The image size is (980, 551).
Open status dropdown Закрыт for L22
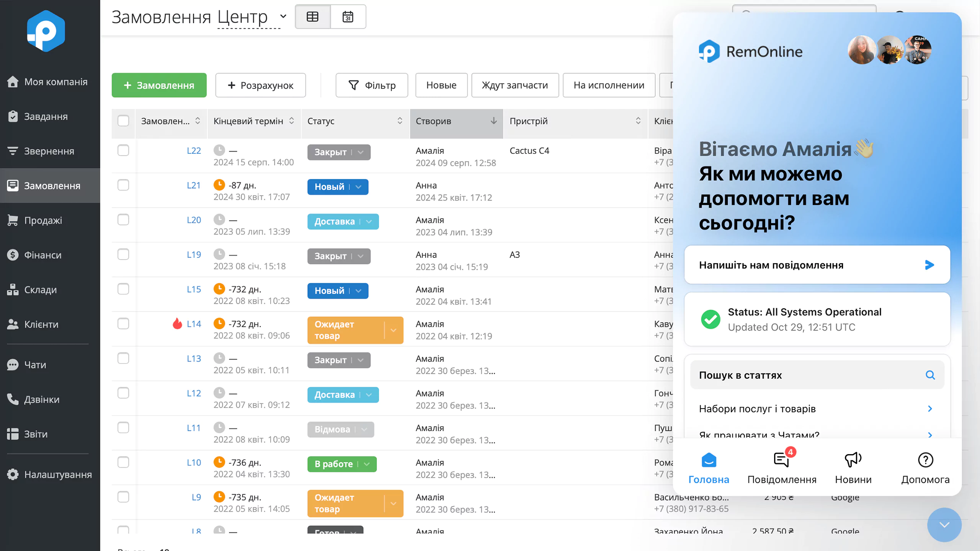click(x=339, y=152)
